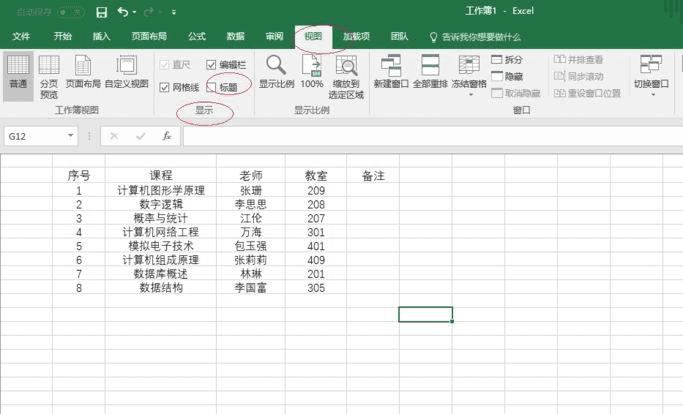Click 并排查看
Viewport: 683px width, 414px height.
click(x=578, y=59)
